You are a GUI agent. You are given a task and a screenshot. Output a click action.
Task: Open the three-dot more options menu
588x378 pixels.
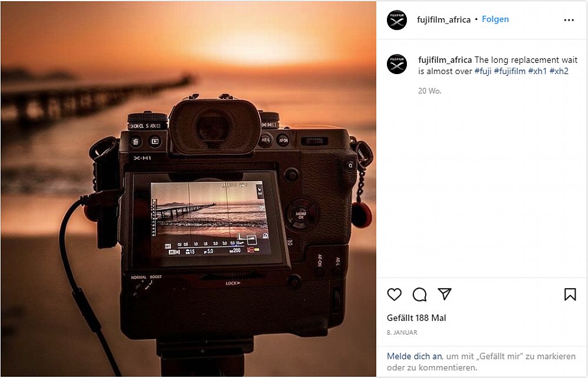coord(569,20)
